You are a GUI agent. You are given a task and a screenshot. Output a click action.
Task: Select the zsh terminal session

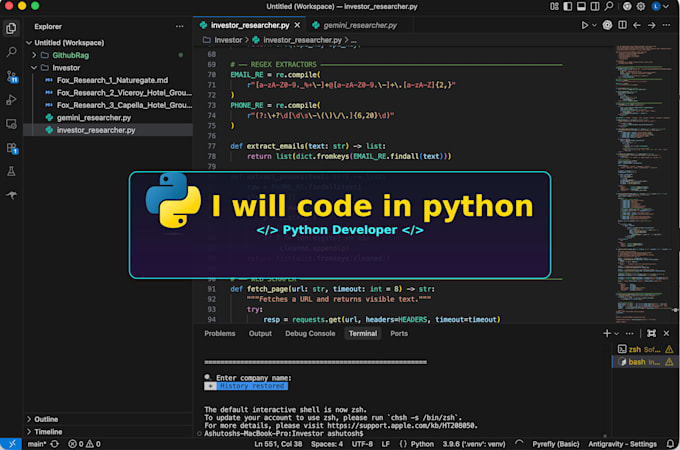point(645,349)
